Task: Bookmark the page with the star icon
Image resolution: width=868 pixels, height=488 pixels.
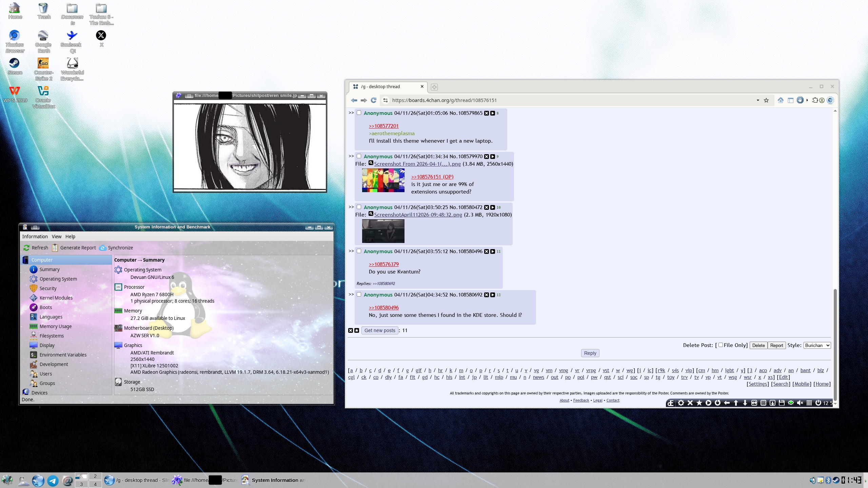Action: 766,100
